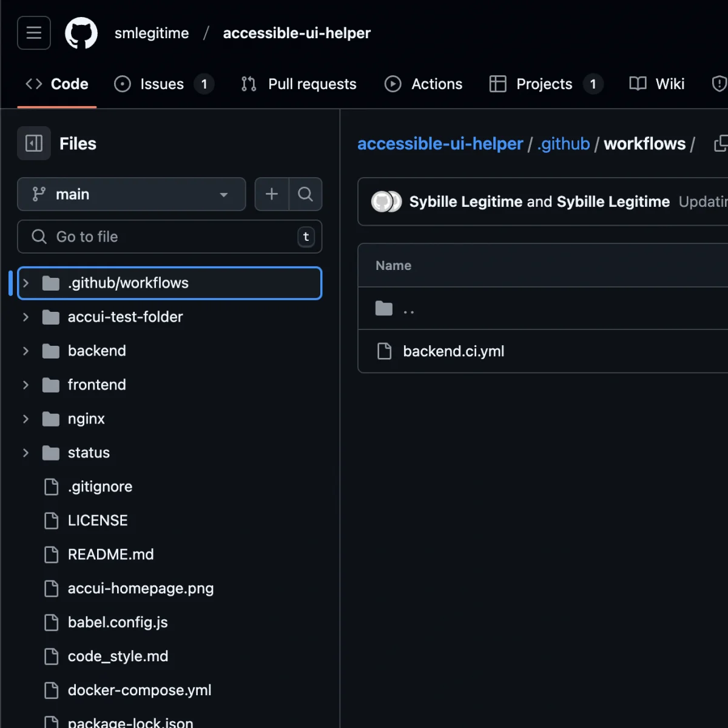Open the Actions tab
728x728 pixels.
coord(423,84)
